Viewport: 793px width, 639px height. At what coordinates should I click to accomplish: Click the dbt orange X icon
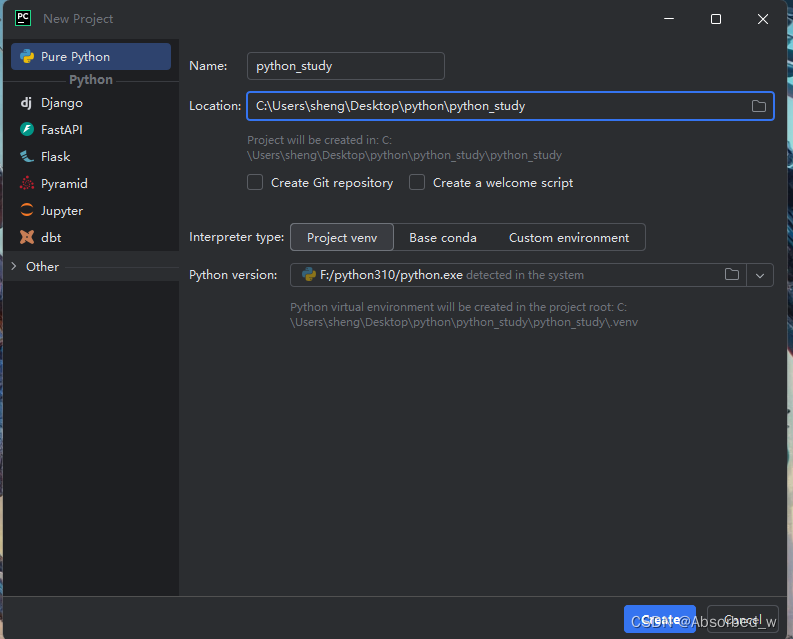pos(27,237)
